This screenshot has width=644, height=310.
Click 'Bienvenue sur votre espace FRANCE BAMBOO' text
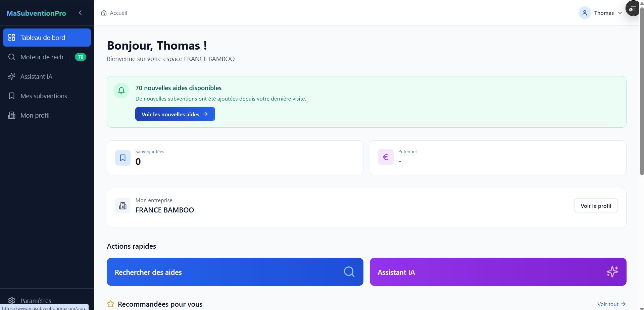tap(171, 59)
